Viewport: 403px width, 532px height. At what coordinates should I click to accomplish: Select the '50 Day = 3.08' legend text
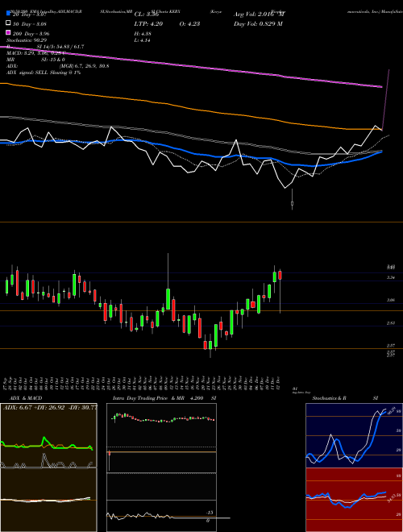pyautogui.click(x=30, y=23)
